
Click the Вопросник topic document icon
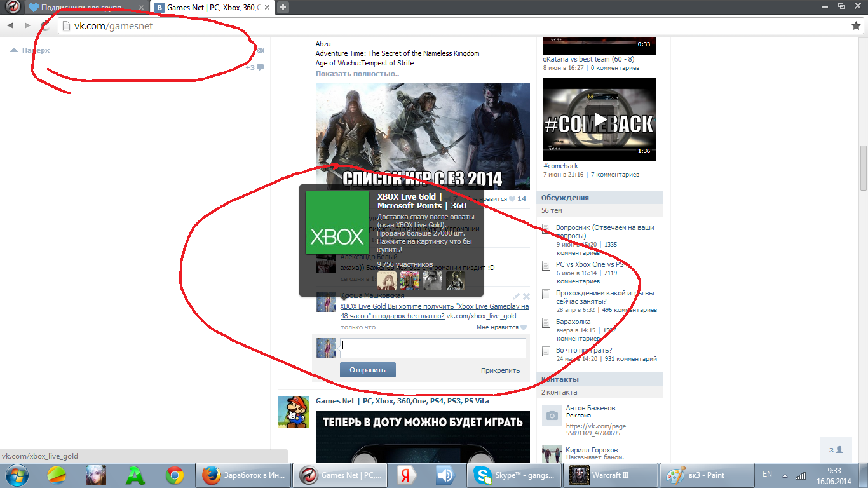pos(546,229)
